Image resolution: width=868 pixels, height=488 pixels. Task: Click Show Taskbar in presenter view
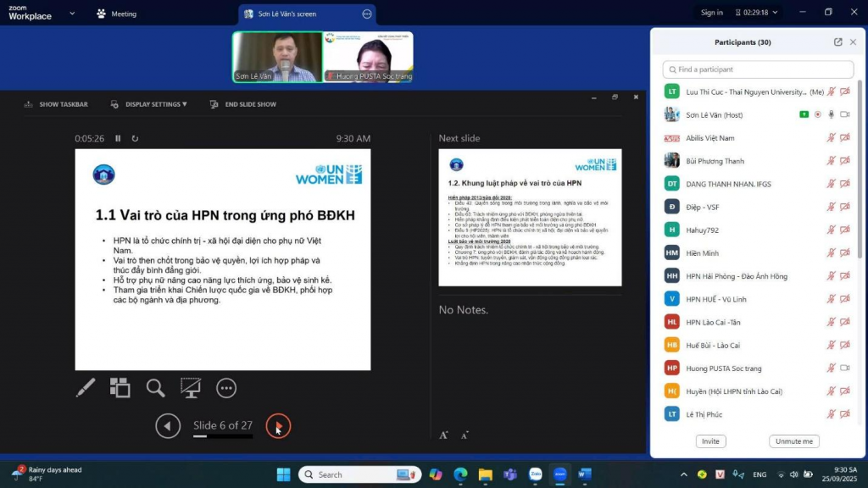[x=56, y=104]
